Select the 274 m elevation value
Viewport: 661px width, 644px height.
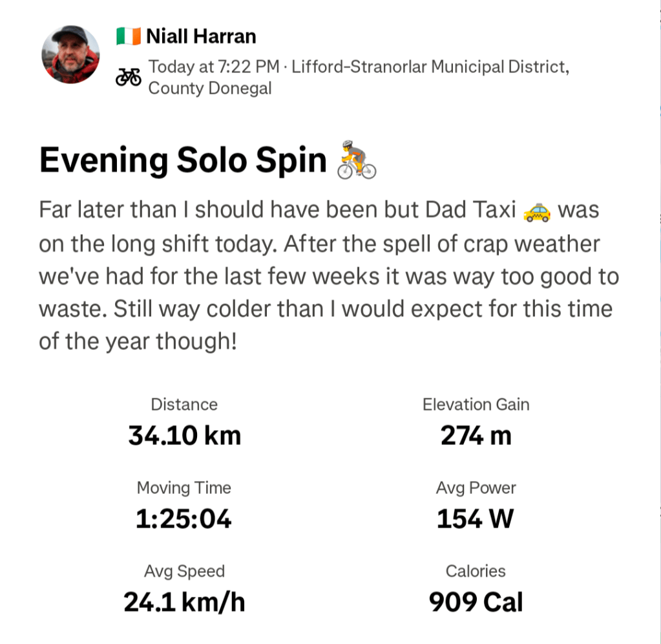tap(476, 436)
